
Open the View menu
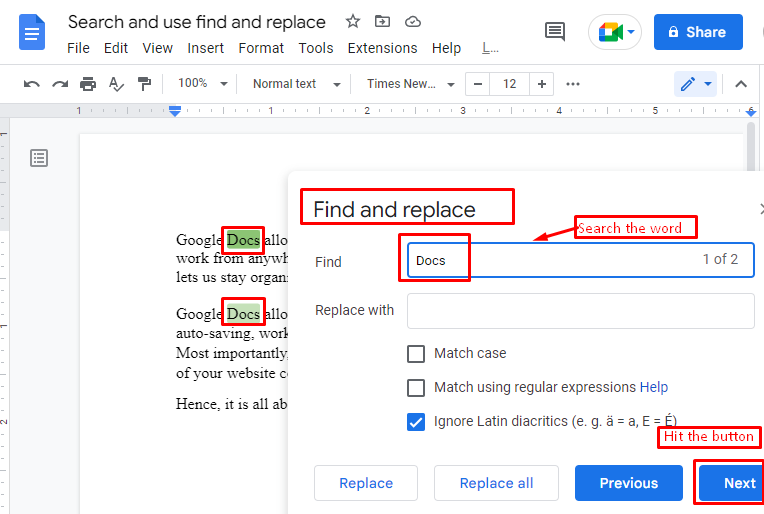tap(157, 48)
